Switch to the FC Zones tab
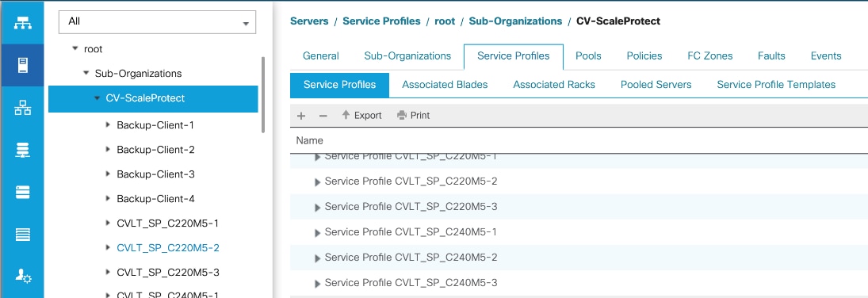Image resolution: width=868 pixels, height=298 pixels. click(709, 56)
